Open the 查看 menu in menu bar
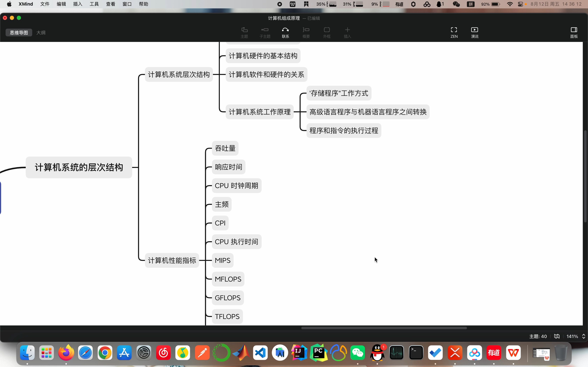The width and height of the screenshot is (588, 367). point(110,4)
